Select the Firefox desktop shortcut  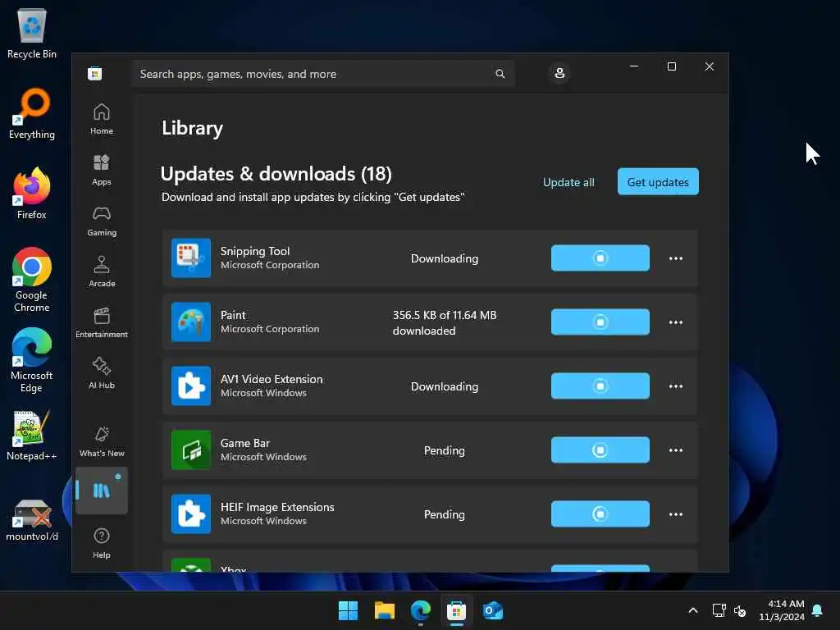32,194
